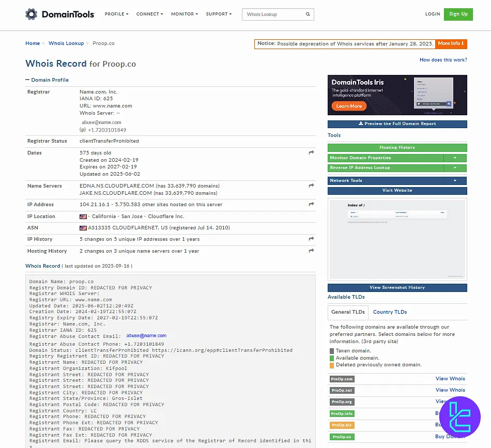Click the ProOp.com taken domain badge
The height and width of the screenshot is (448, 491).
(342, 379)
